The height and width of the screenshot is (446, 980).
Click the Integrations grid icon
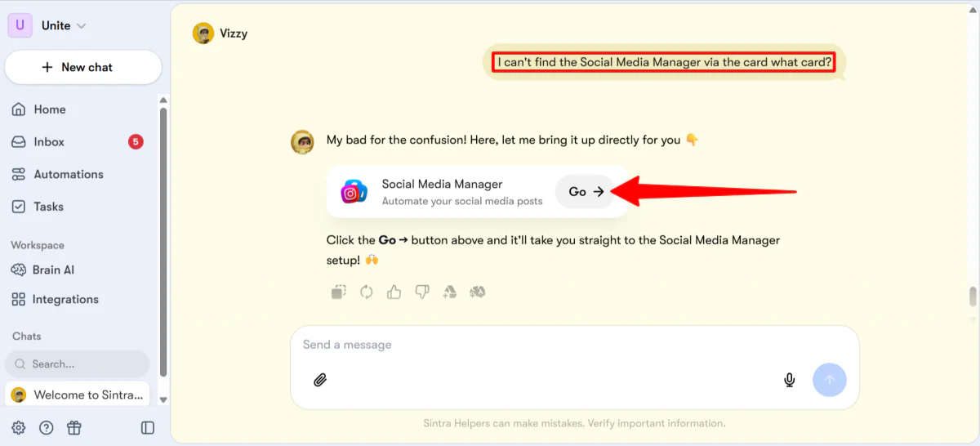point(19,300)
